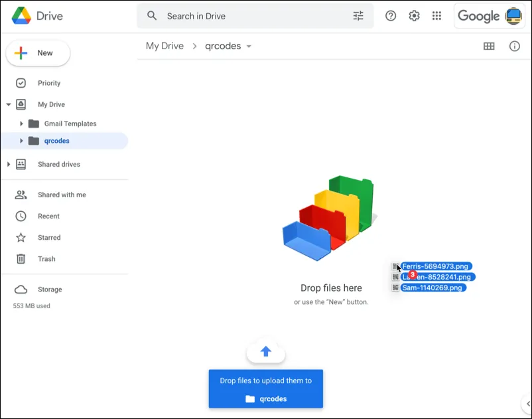Click the Google Drive logo
This screenshot has height=419, width=532.
pos(21,16)
